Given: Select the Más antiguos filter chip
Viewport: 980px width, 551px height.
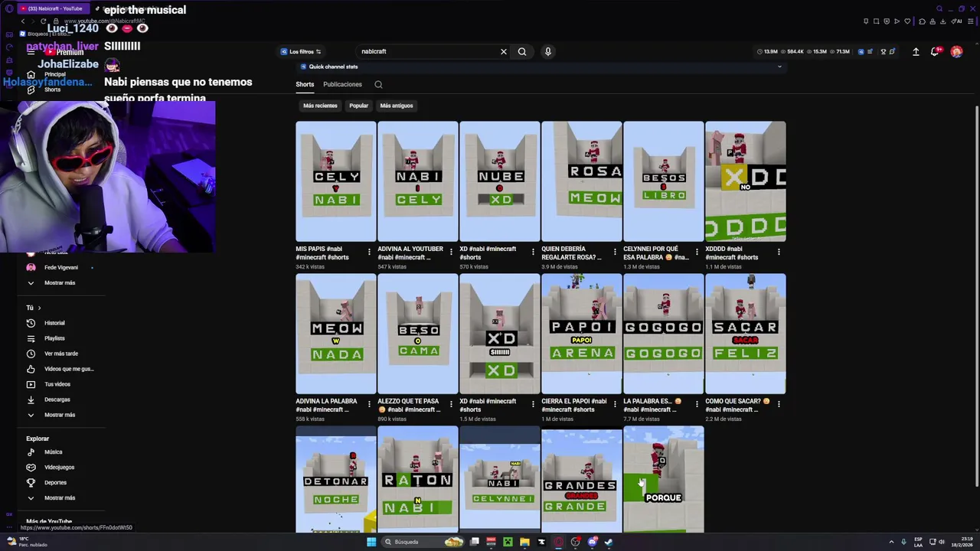Looking at the screenshot, I should (397, 106).
